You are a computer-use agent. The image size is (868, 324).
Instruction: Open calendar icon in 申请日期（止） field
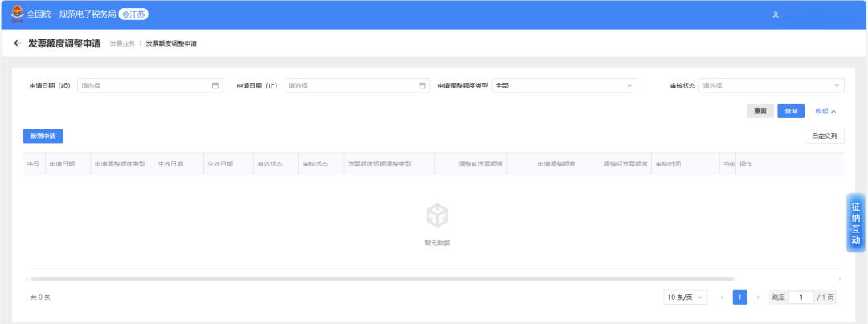pyautogui.click(x=423, y=85)
